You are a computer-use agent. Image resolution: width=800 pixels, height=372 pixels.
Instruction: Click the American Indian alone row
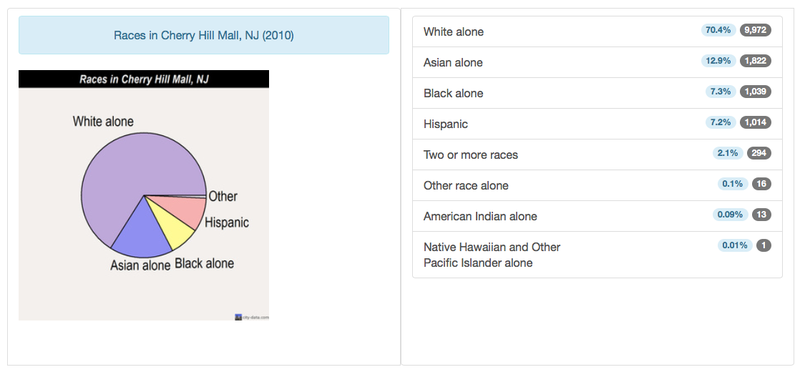[597, 215]
